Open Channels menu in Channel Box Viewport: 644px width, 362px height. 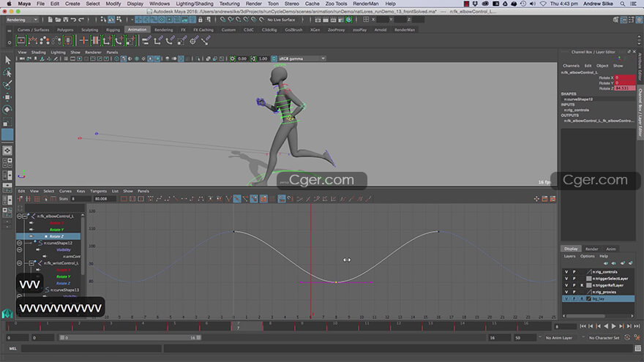[571, 66]
